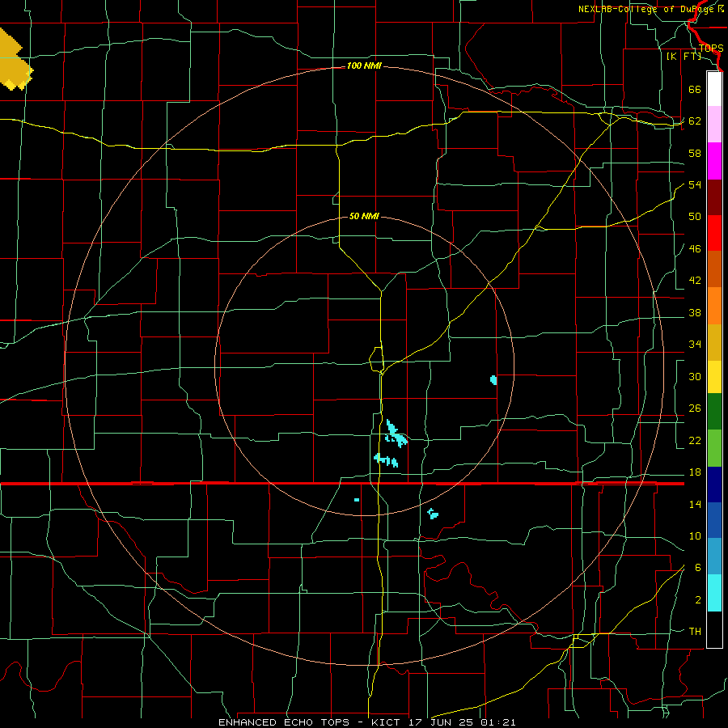Select the bright red legend swatch
The height and width of the screenshot is (728, 728).
click(714, 233)
